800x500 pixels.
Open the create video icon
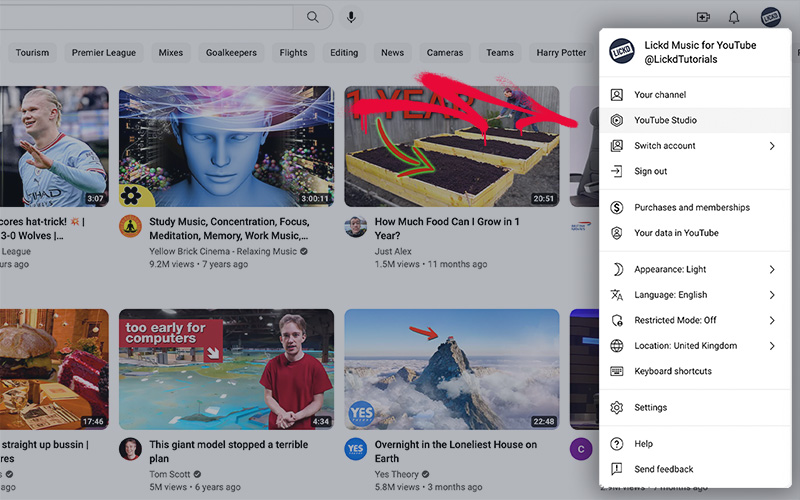(703, 17)
